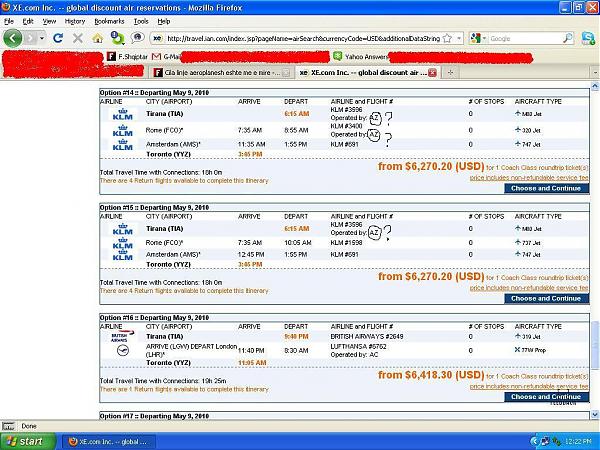The height and width of the screenshot is (450, 600).
Task: Click the XE site icon in address bar
Action: pyautogui.click(x=158, y=38)
